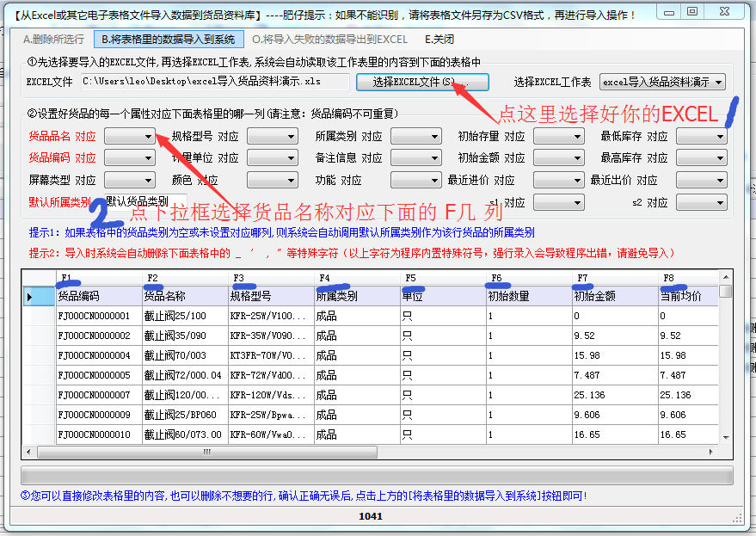Select the B.将表格里的数据导入到系统 tab
756x536 pixels.
tap(168, 40)
